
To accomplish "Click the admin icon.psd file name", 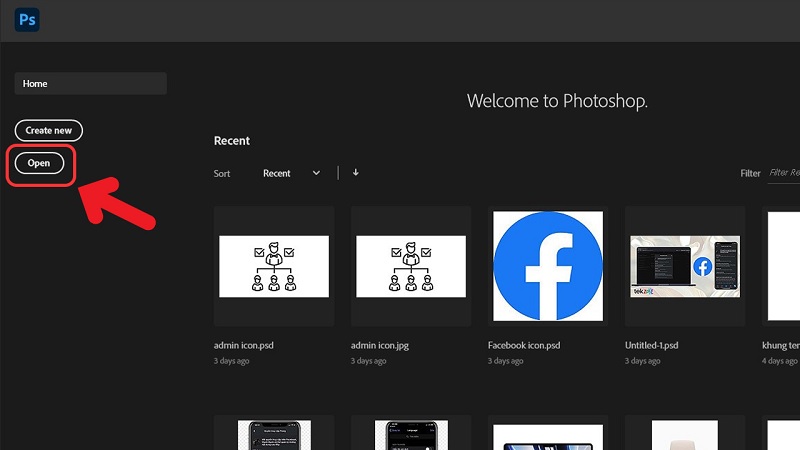I will pos(244,345).
